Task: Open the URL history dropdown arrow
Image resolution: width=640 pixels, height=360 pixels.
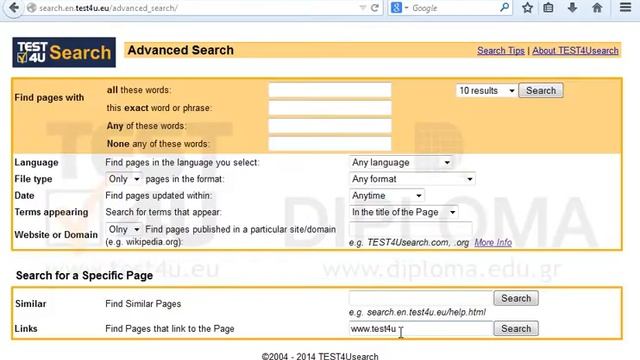Action: [362, 8]
